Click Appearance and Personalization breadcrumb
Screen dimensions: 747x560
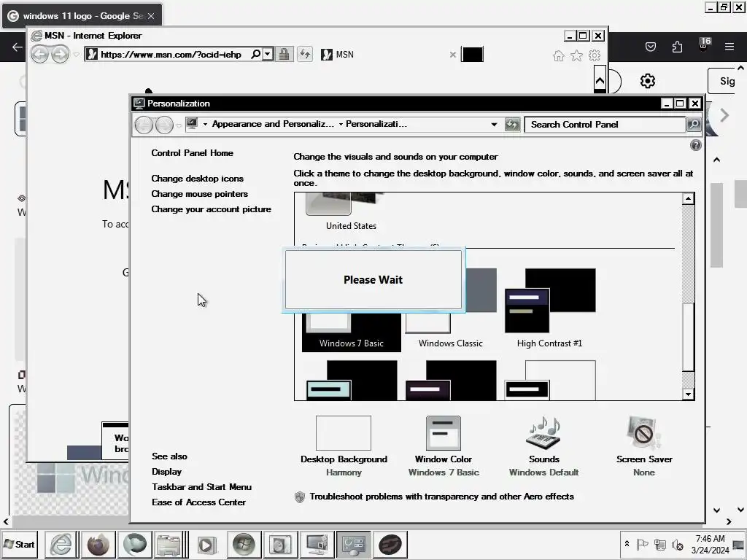tap(273, 124)
